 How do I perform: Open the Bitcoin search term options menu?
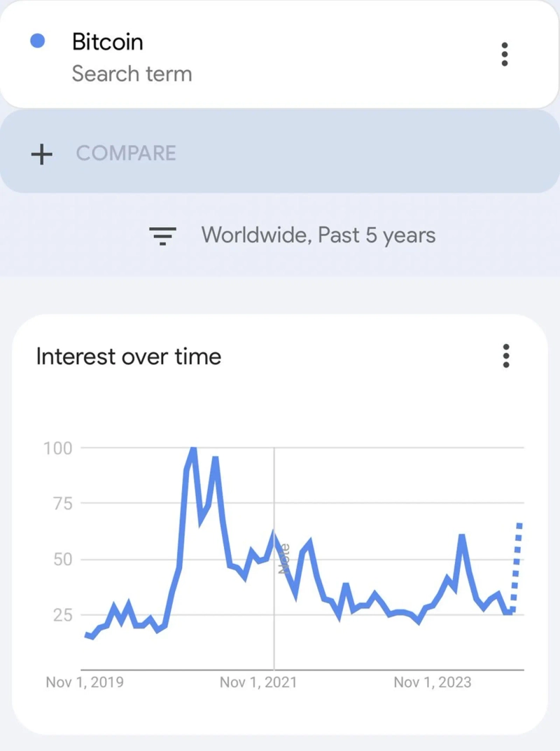505,55
